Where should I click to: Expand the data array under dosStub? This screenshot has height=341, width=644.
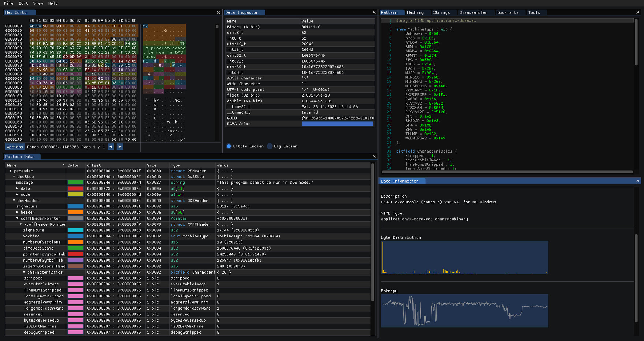[17, 188]
